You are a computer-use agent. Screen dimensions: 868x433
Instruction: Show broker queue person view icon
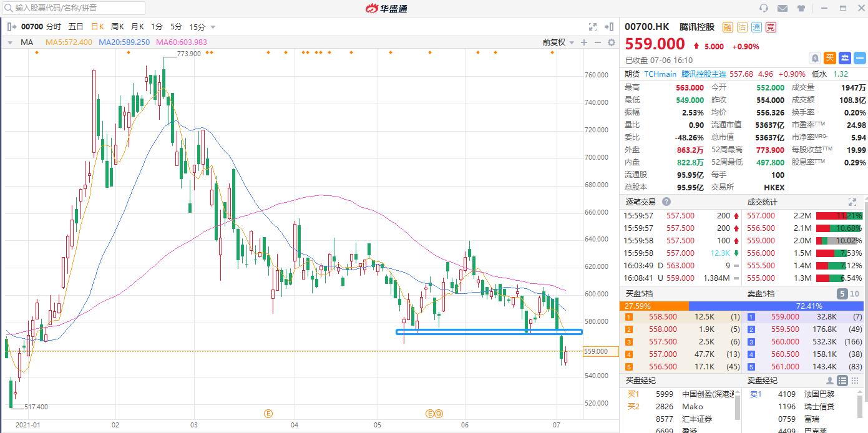click(830, 381)
